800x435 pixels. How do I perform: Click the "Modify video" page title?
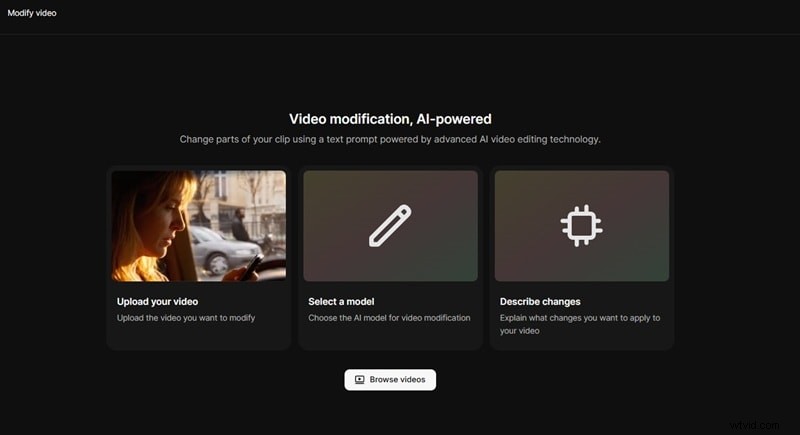click(32, 13)
